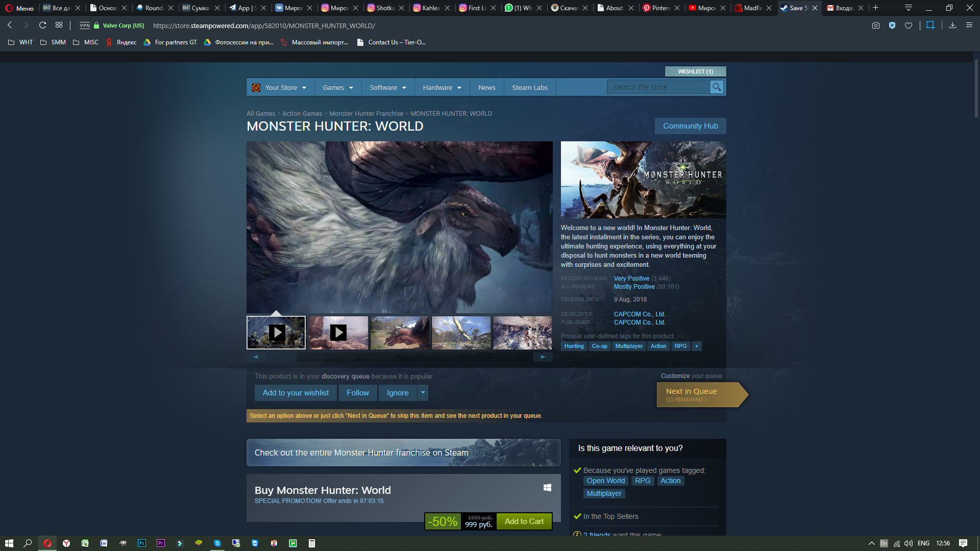Select the second trailer video thumbnail
The width and height of the screenshot is (980, 551).
pyautogui.click(x=338, y=333)
